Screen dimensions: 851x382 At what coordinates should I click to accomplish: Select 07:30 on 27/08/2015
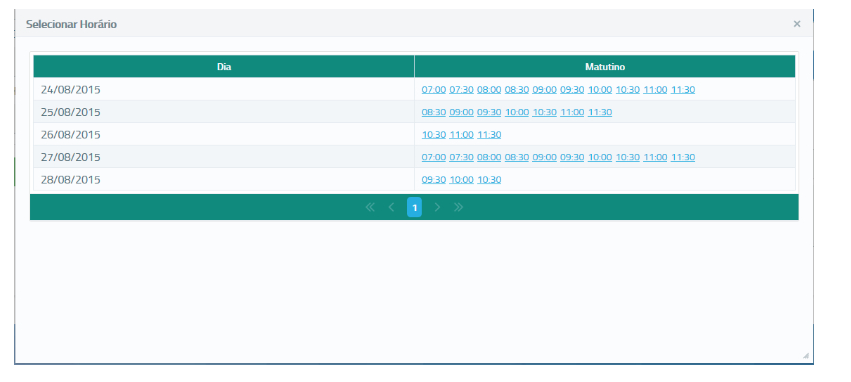(x=461, y=157)
